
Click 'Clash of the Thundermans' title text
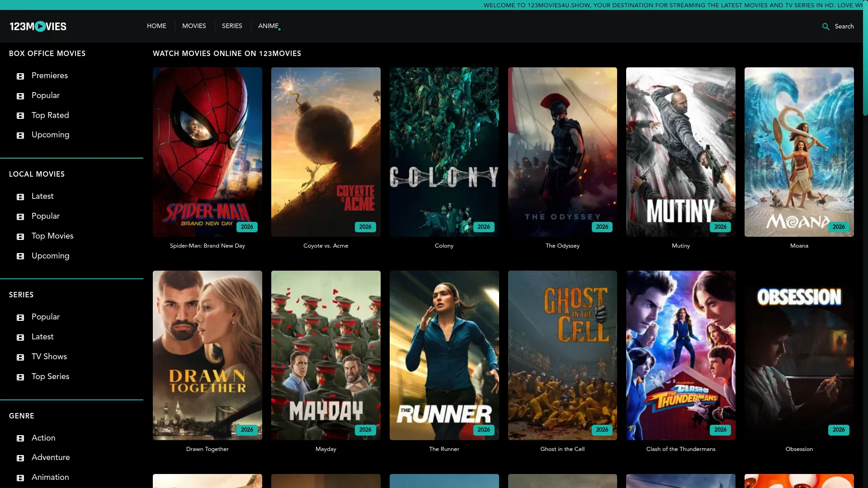[x=681, y=449]
